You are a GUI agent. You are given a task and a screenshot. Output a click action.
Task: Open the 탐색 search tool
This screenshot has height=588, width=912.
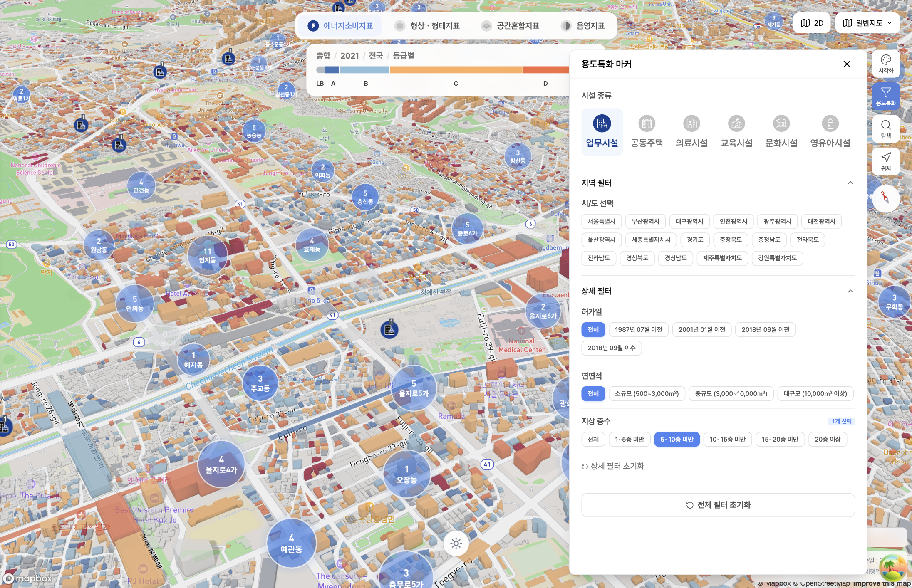pyautogui.click(x=886, y=129)
